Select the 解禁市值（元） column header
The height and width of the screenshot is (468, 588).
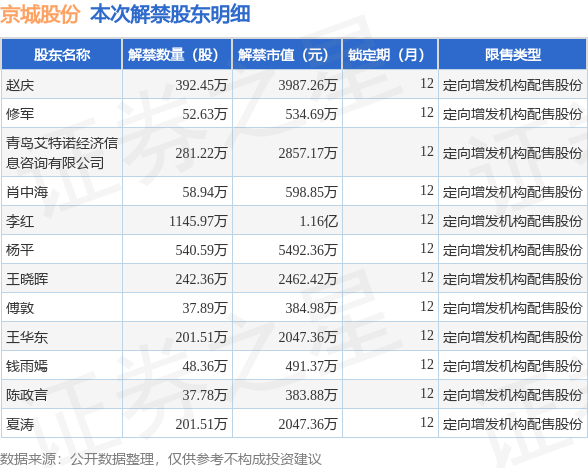[287, 55]
